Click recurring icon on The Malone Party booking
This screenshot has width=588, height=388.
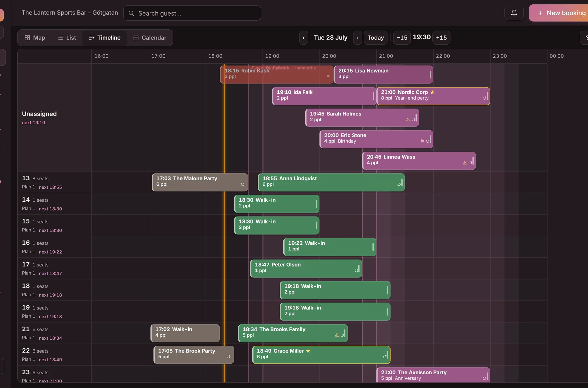pyautogui.click(x=242, y=184)
